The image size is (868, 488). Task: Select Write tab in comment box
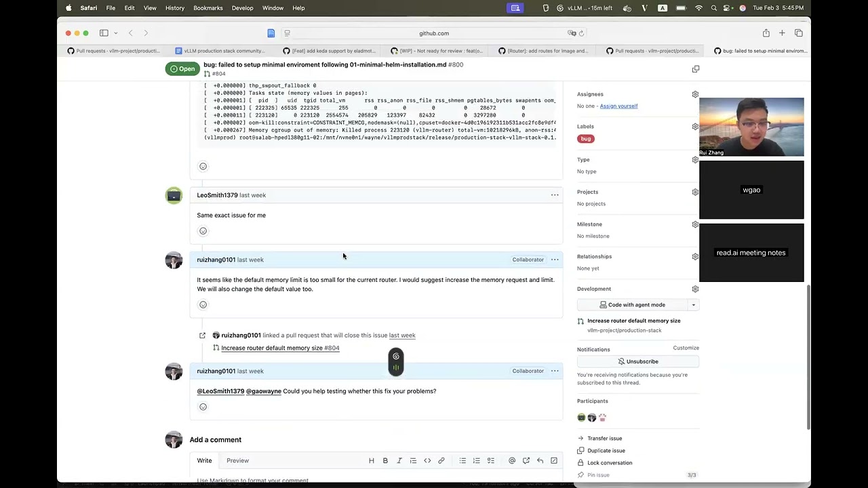pyautogui.click(x=204, y=461)
